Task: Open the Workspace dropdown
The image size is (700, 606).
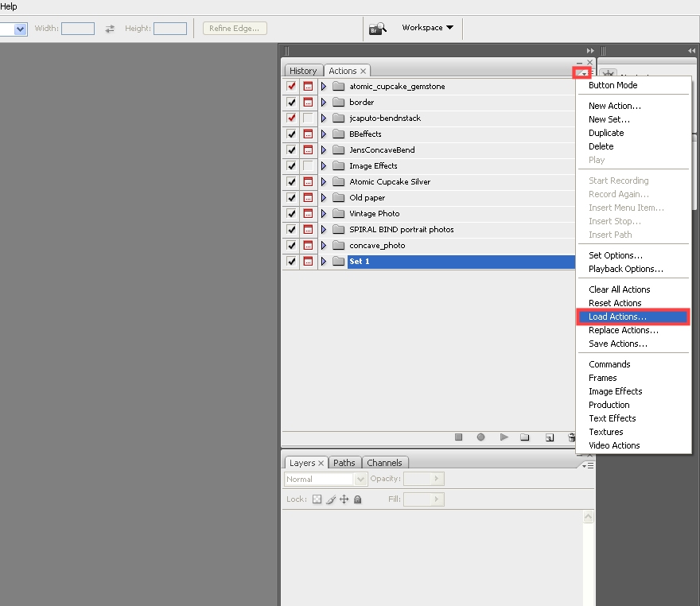Action: tap(428, 28)
